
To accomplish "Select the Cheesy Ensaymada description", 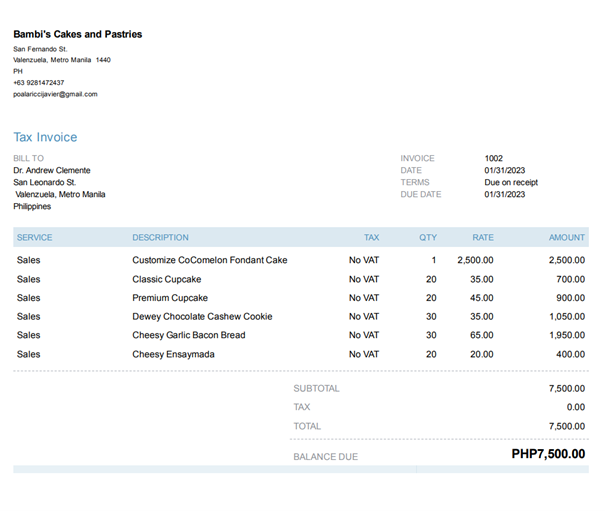I will click(x=173, y=354).
